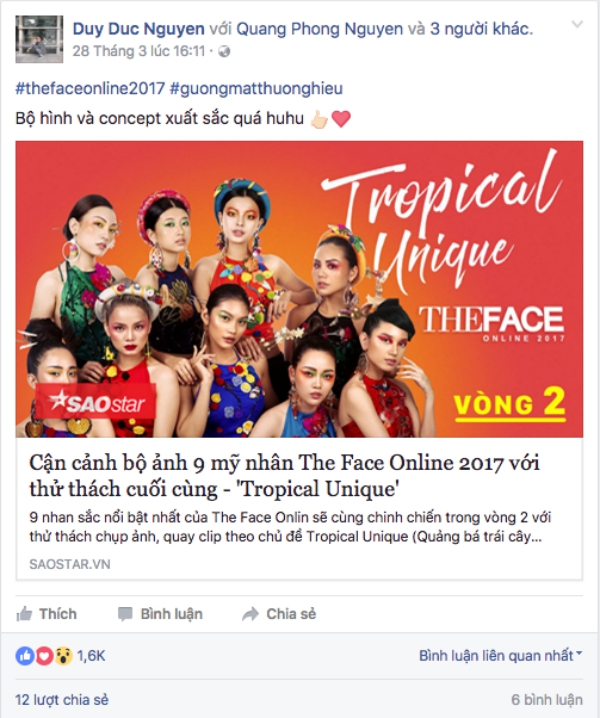Open the #thefaceonline2017 hashtag
600x718 pixels.
pyautogui.click(x=90, y=88)
